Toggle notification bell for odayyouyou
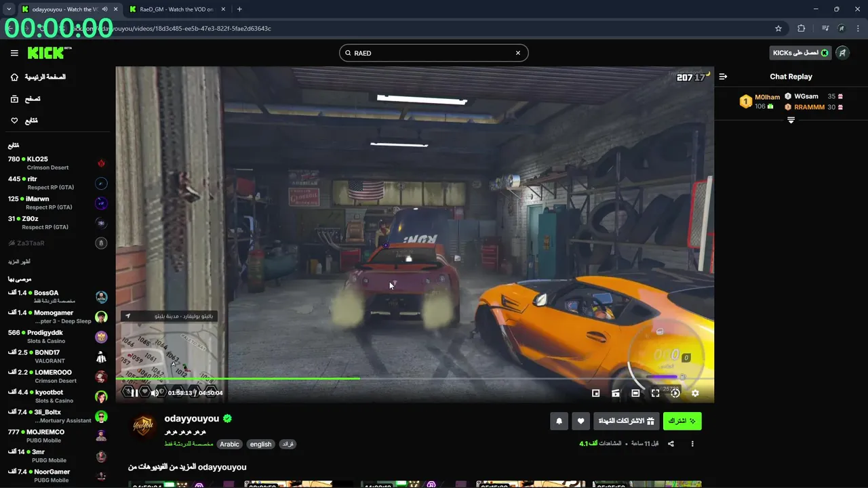Image resolution: width=868 pixels, height=488 pixels. tap(559, 421)
